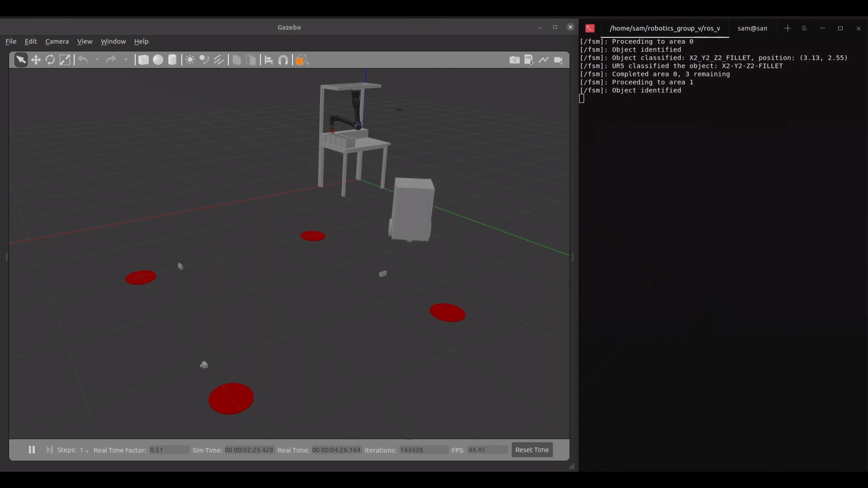The height and width of the screenshot is (488, 868).
Task: Expand the undo history dropdown arrow
Action: click(97, 60)
